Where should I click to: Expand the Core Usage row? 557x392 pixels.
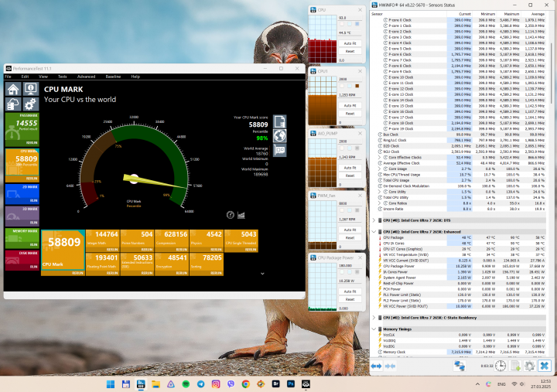379,169
